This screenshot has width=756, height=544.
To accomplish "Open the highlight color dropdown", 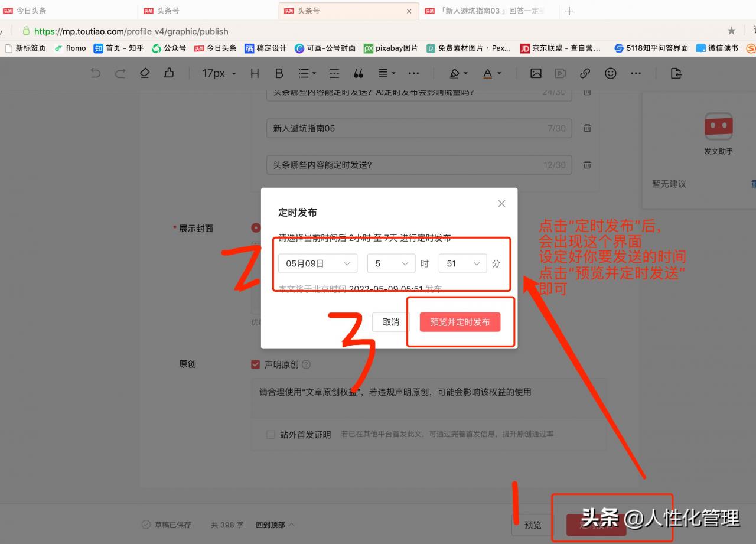I will click(458, 73).
